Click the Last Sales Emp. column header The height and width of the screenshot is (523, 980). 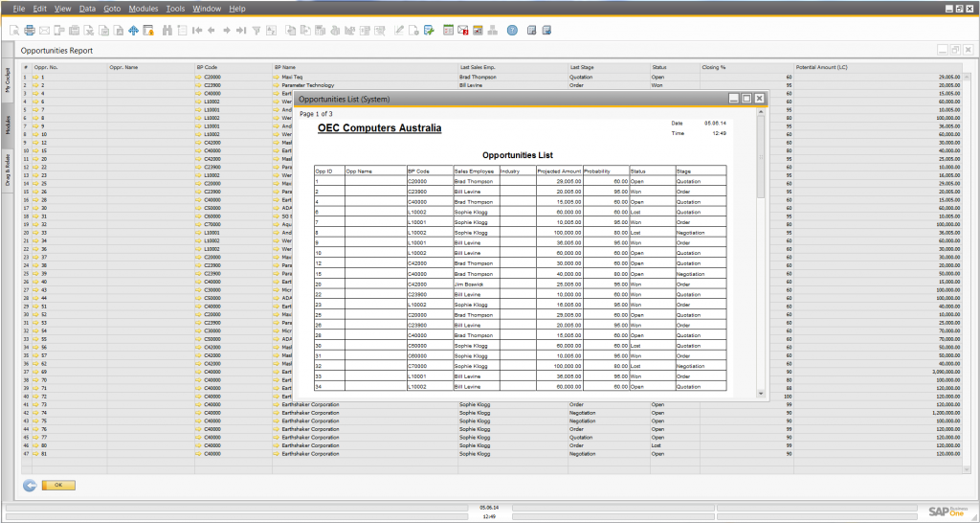(x=479, y=68)
